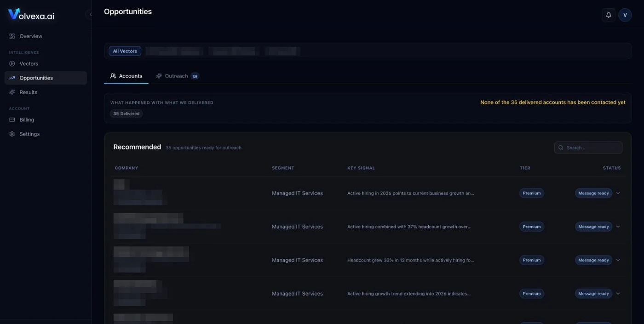
Task: Open the notifications bell
Action: (608, 15)
